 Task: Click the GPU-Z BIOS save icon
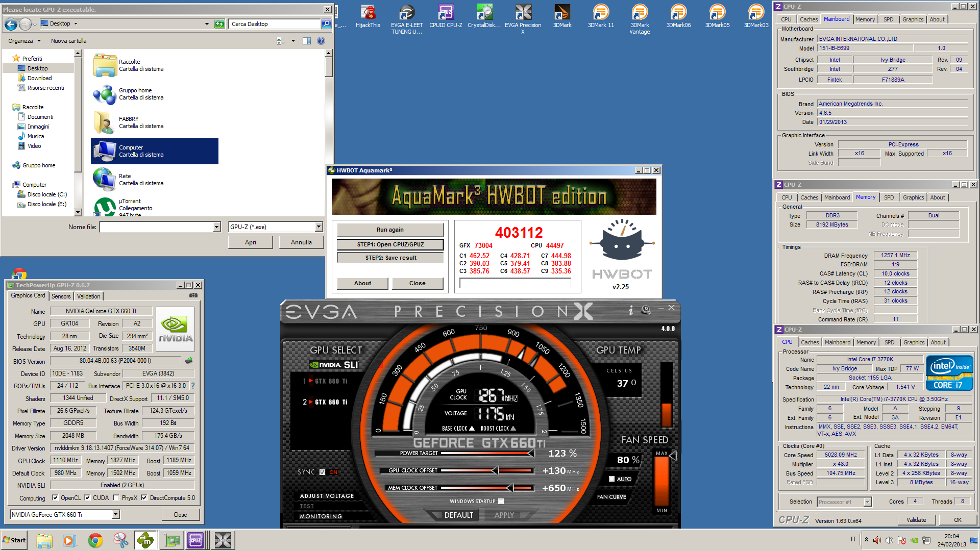[189, 361]
